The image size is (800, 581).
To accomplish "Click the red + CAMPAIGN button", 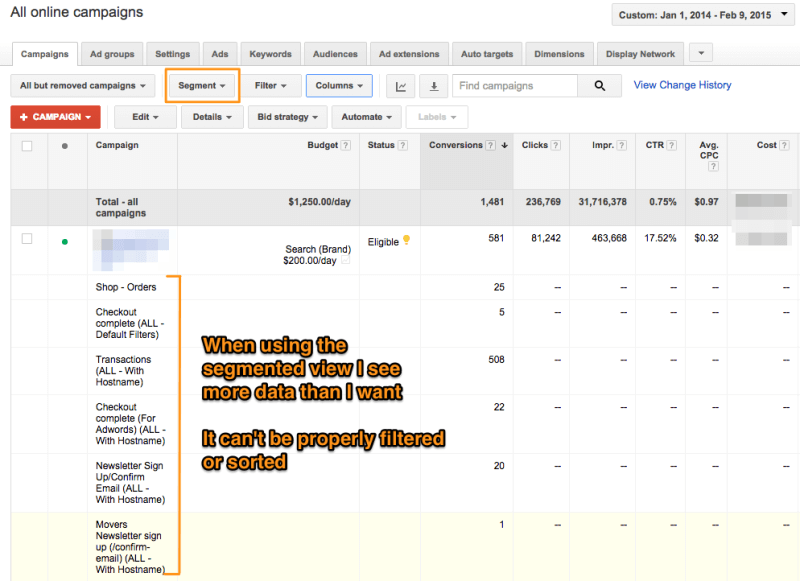I will point(56,117).
